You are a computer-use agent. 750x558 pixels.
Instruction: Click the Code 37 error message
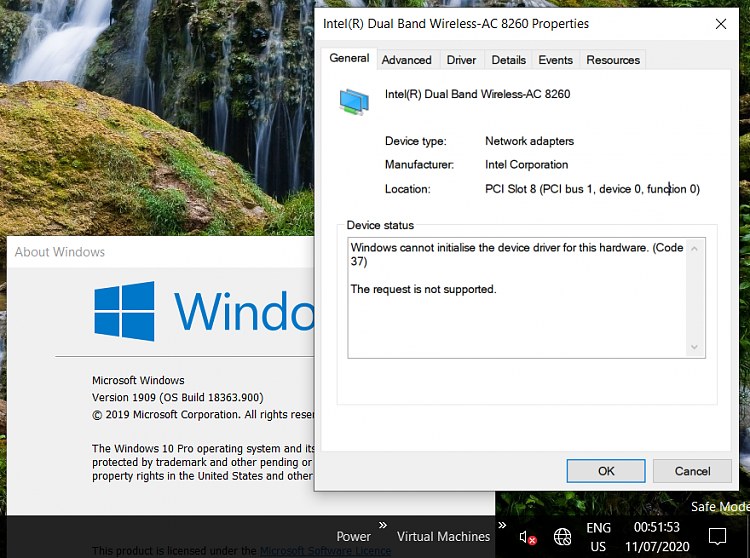517,254
